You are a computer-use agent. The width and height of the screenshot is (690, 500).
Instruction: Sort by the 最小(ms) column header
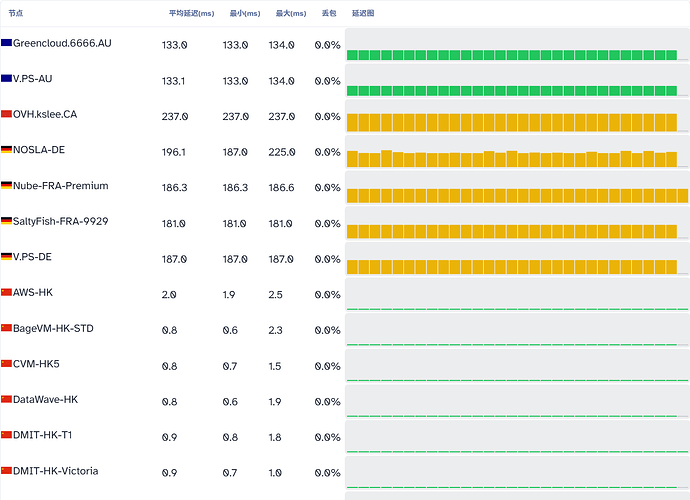(x=245, y=13)
